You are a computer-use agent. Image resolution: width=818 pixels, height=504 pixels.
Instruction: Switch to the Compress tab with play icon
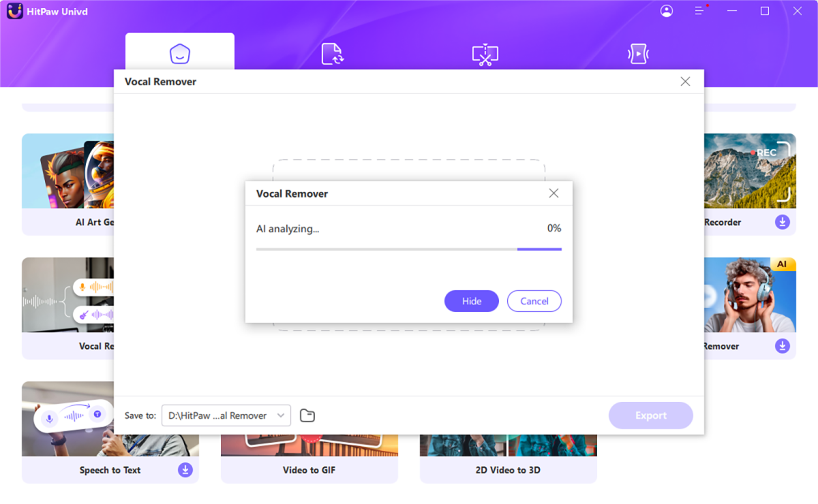[638, 54]
